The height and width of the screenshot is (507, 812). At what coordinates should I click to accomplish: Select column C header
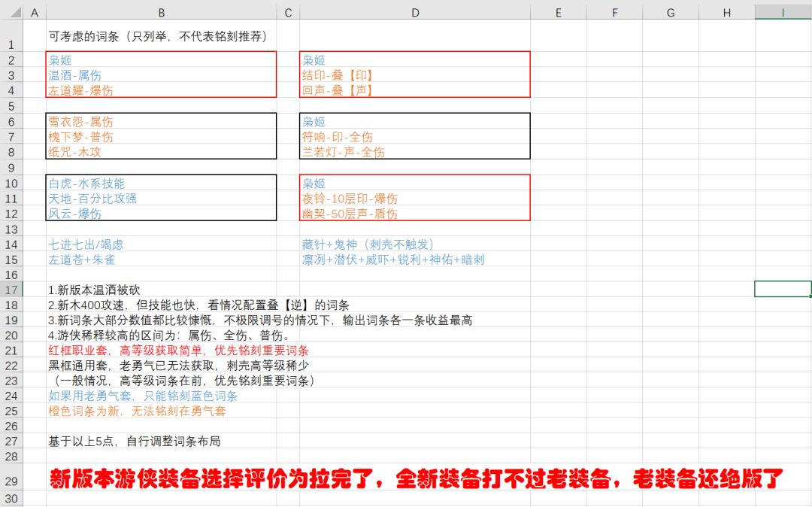[288, 13]
